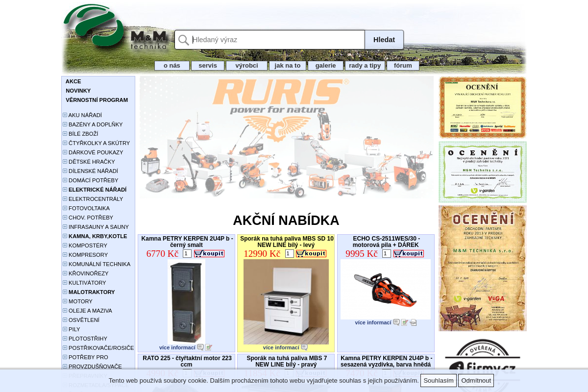The image size is (588, 392).
Task: Open KOMPRESORY category link
Action: (88, 255)
